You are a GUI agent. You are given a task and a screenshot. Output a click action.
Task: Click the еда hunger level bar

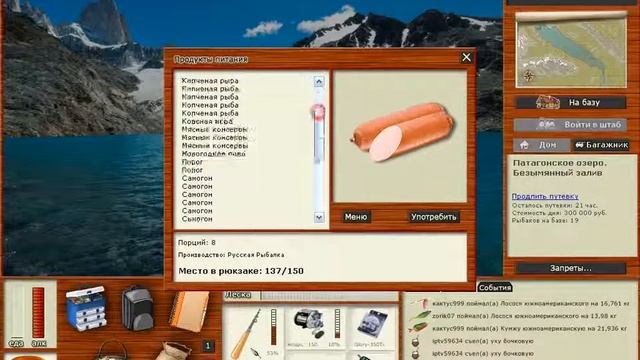pos(17,312)
